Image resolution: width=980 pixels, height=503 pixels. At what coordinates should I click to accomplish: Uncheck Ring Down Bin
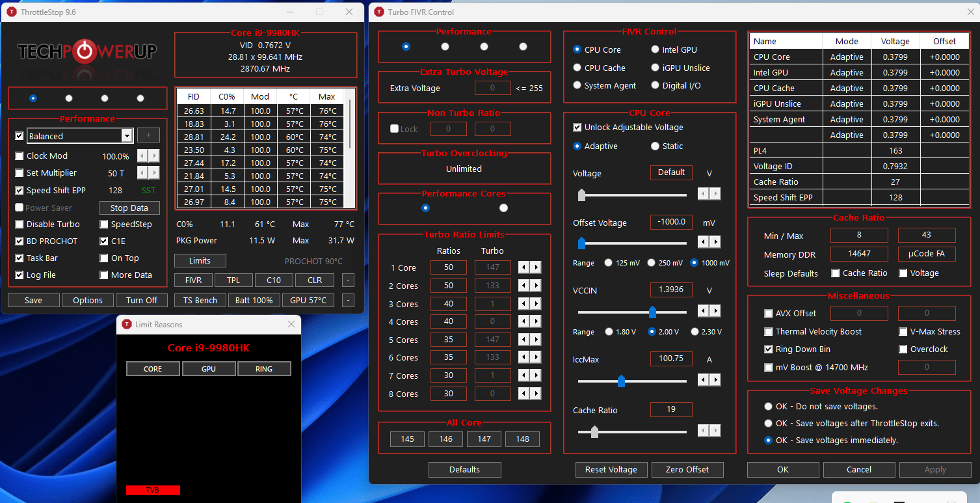coord(768,349)
